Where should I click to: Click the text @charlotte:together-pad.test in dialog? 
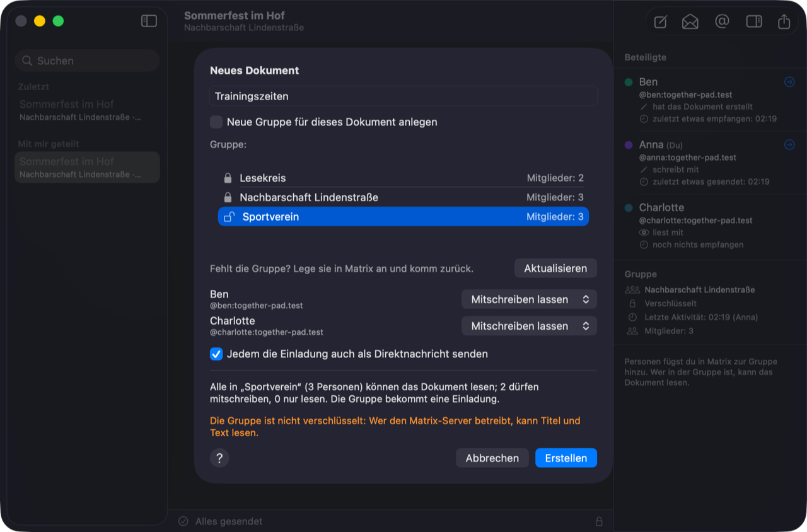pyautogui.click(x=267, y=332)
